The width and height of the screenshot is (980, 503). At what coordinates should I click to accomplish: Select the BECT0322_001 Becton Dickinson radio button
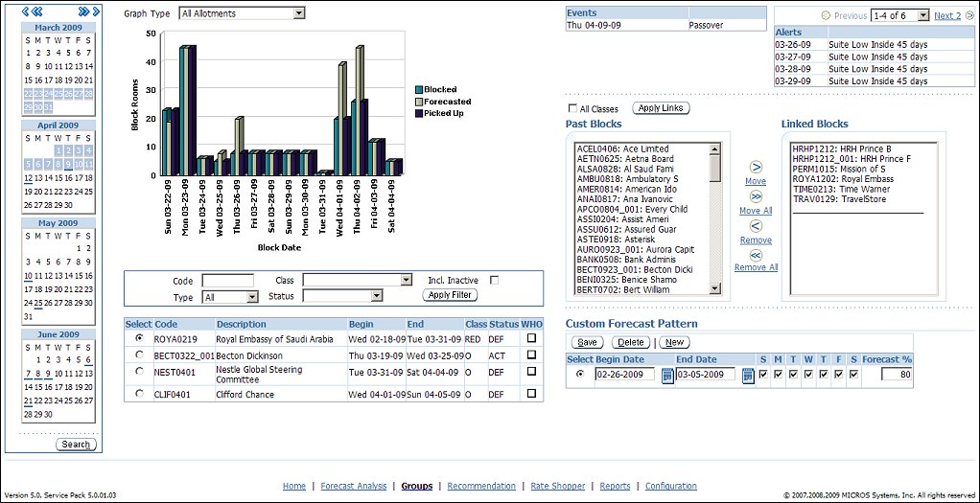140,355
